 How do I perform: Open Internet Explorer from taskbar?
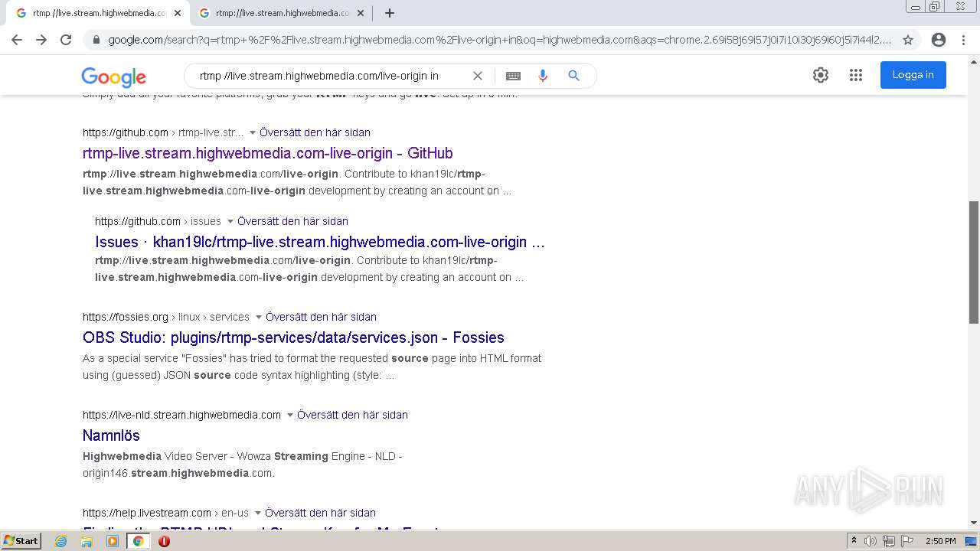[x=61, y=541]
